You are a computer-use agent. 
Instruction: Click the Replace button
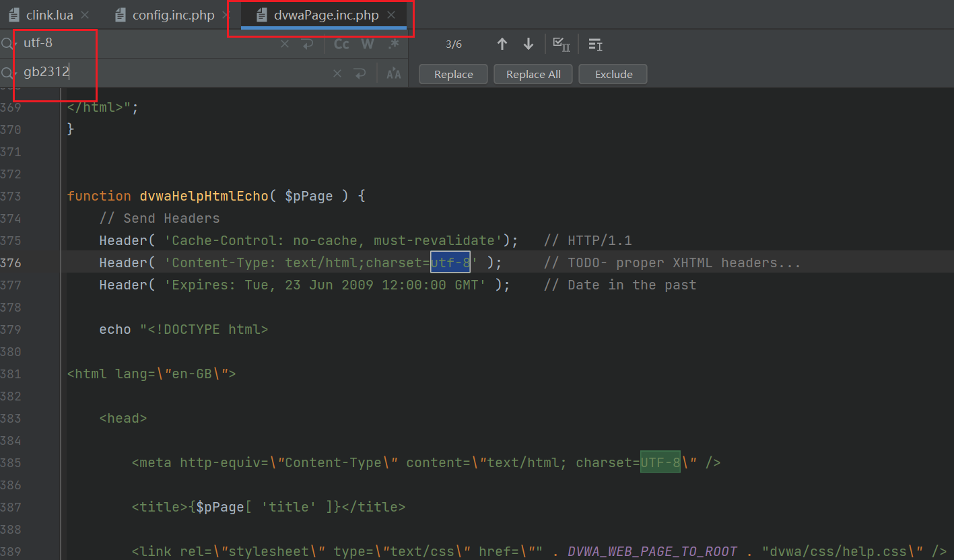tap(453, 74)
